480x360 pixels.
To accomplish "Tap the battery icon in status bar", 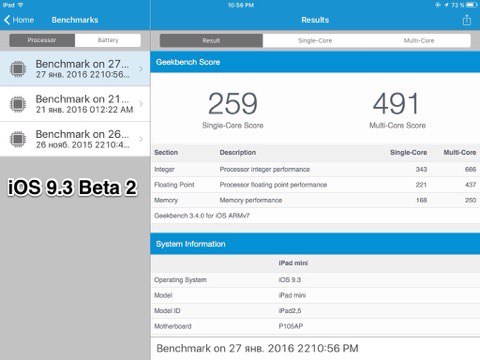I will (x=472, y=5).
